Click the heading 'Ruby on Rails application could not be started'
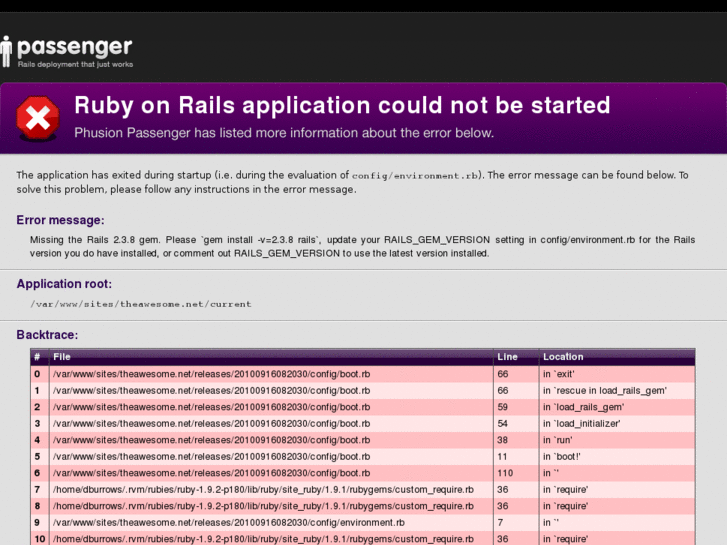The height and width of the screenshot is (545, 727). pyautogui.click(x=342, y=105)
